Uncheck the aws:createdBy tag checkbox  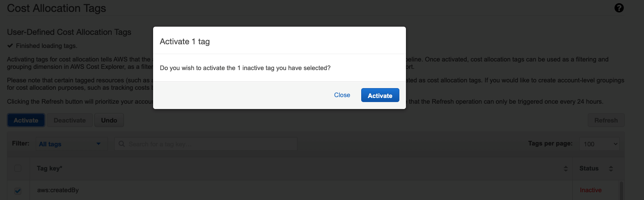pos(18,191)
